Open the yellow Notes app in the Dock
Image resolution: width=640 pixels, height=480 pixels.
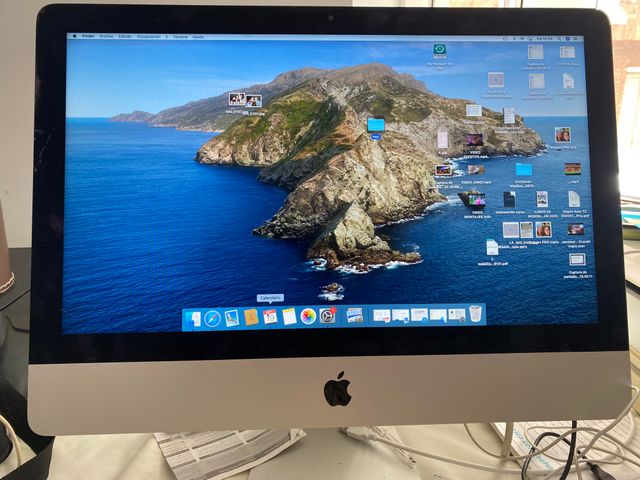tap(289, 316)
